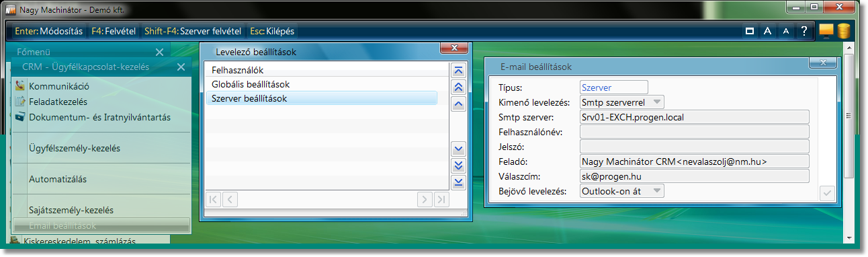The height and width of the screenshot is (257, 868).
Task: Click Shift-F4: Szerver felvétel button
Action: click(193, 31)
